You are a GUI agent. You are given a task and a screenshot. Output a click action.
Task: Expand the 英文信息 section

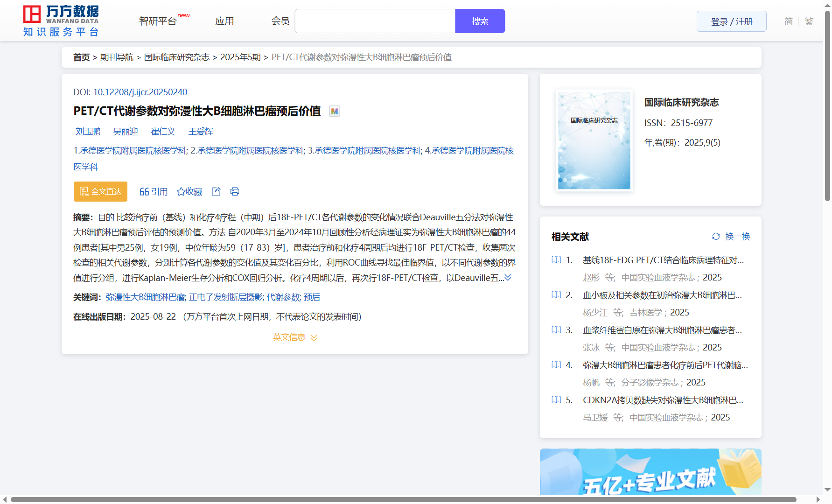pyautogui.click(x=295, y=337)
